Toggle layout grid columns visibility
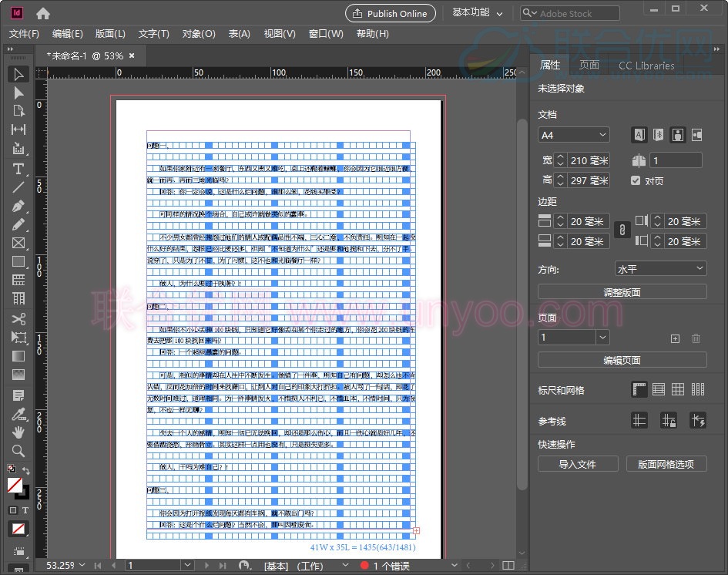The height and width of the screenshot is (575, 728). (x=698, y=389)
